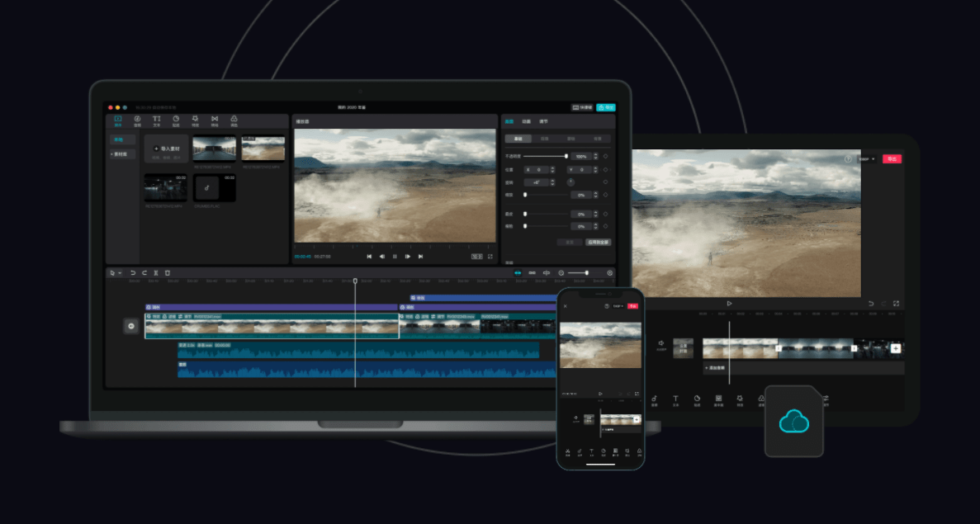Viewport: 980px width, 524px height.
Task: Switch to the 调节 tab in properties panel
Action: [542, 121]
